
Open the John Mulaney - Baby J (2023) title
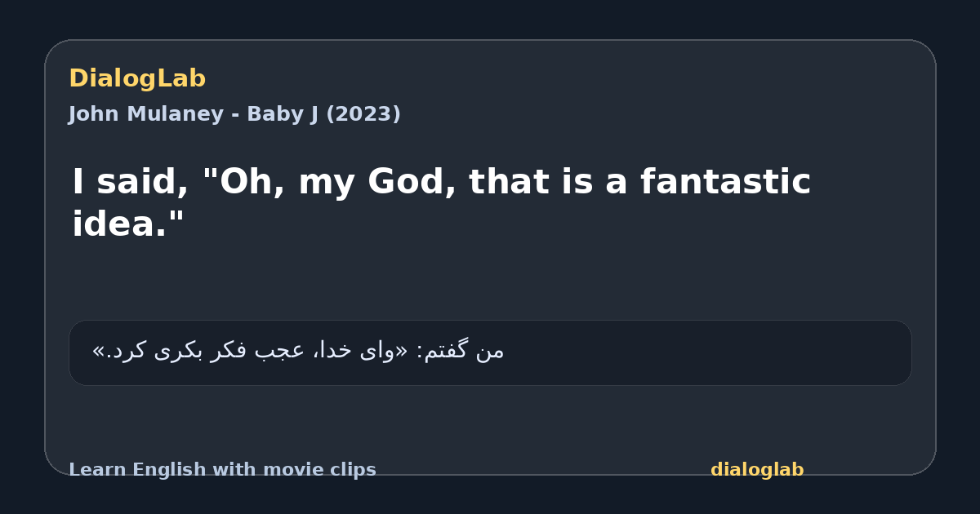pyautogui.click(x=234, y=114)
